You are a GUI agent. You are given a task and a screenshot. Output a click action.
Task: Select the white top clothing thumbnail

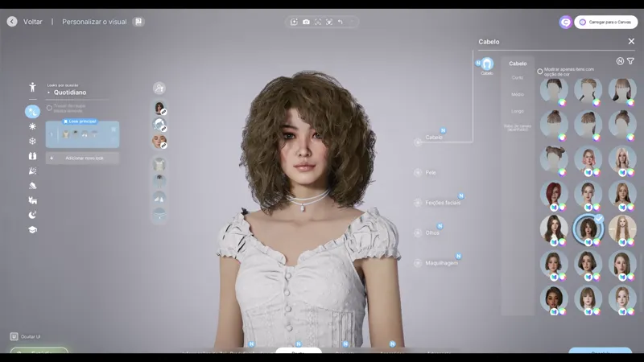click(x=159, y=165)
